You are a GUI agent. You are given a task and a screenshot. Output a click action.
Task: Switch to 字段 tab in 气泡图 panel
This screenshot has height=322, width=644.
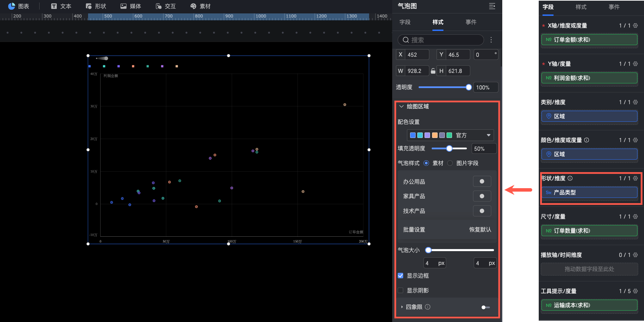(405, 22)
